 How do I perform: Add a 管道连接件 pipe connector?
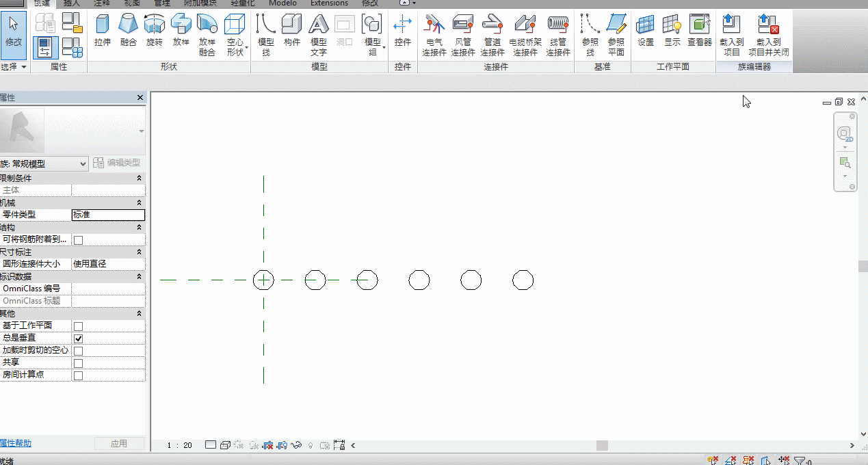pos(492,35)
